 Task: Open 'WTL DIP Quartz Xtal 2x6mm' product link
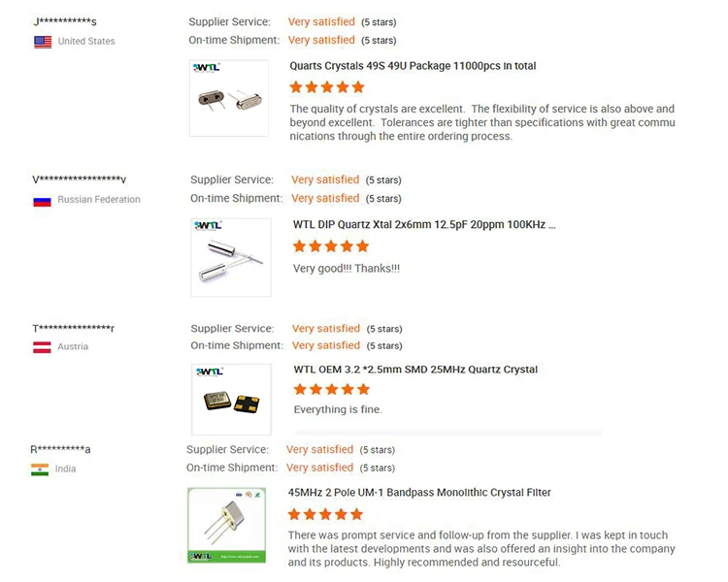coord(424,224)
